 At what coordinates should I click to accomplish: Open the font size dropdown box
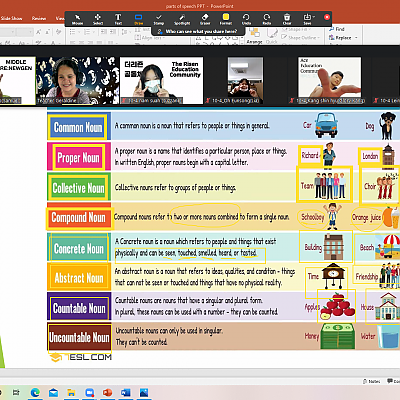[25, 32]
